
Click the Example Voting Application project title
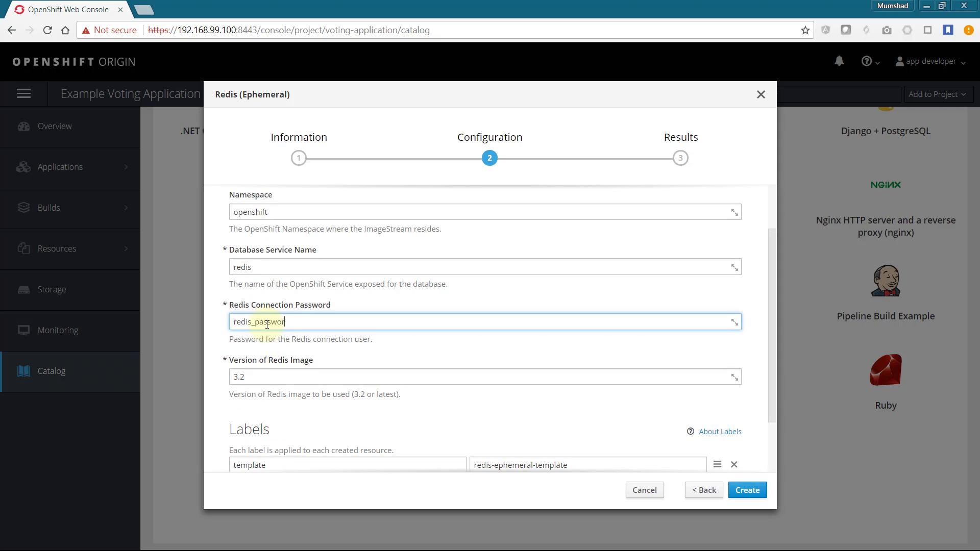130,94
